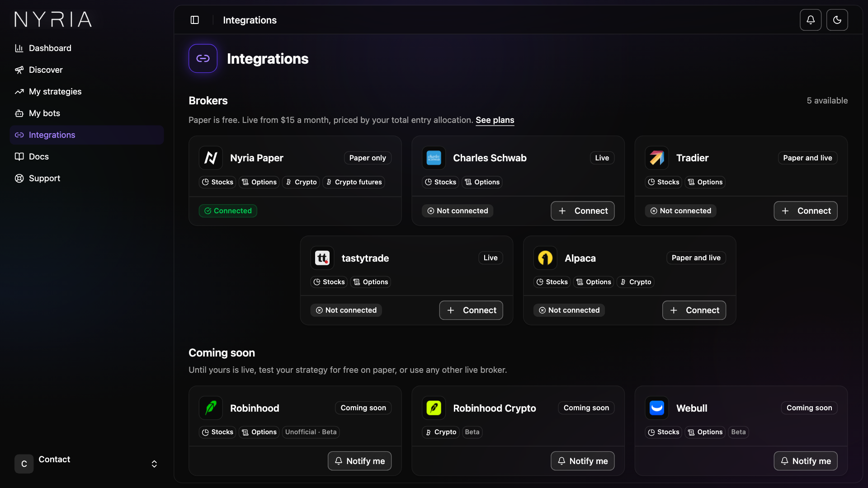Click Not connected badge on Charles Schwab
Image resolution: width=868 pixels, height=488 pixels.
[x=458, y=211]
